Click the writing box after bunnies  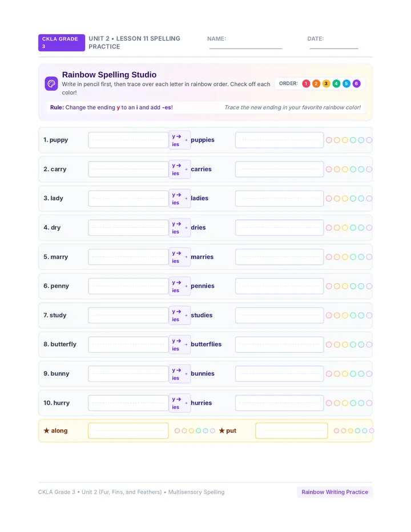279,373
